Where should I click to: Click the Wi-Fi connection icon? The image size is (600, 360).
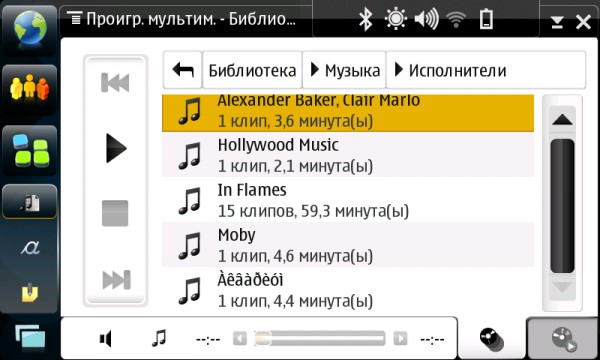[x=456, y=20]
